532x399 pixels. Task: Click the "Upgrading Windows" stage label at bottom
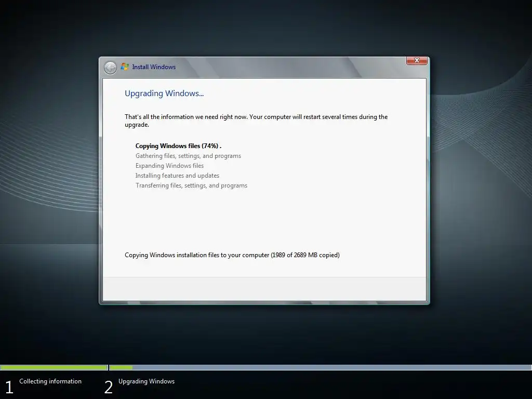[x=147, y=381]
